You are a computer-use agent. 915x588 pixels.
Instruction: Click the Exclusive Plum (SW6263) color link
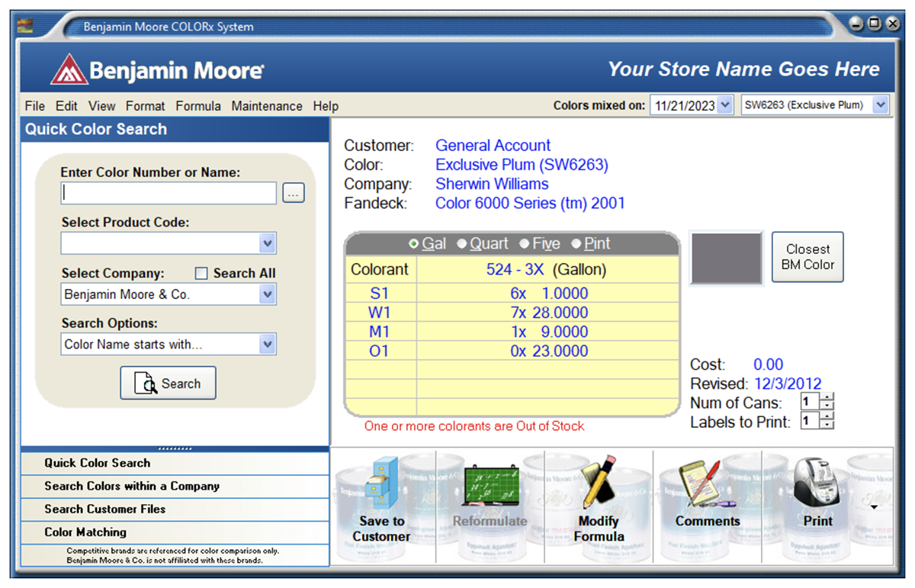(522, 165)
